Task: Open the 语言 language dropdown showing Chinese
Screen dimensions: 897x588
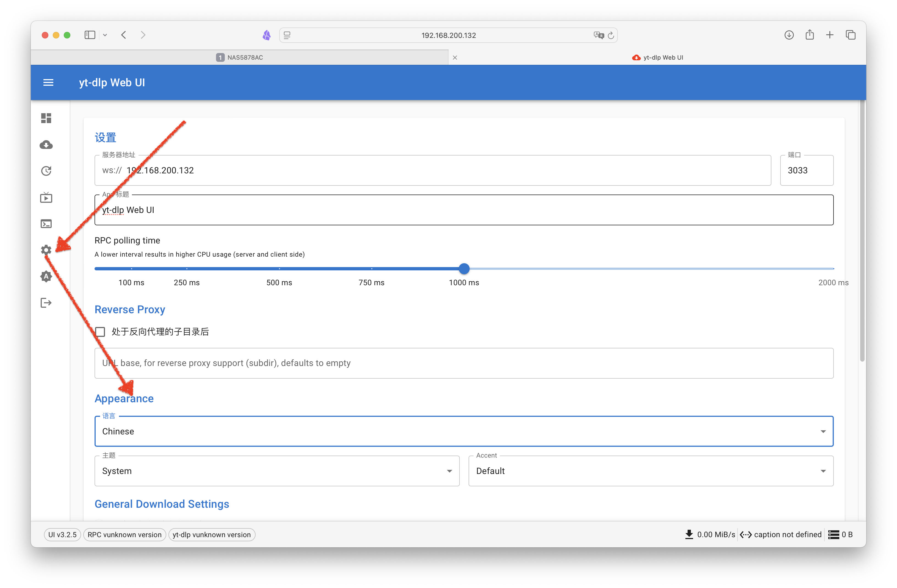Action: [x=464, y=431]
